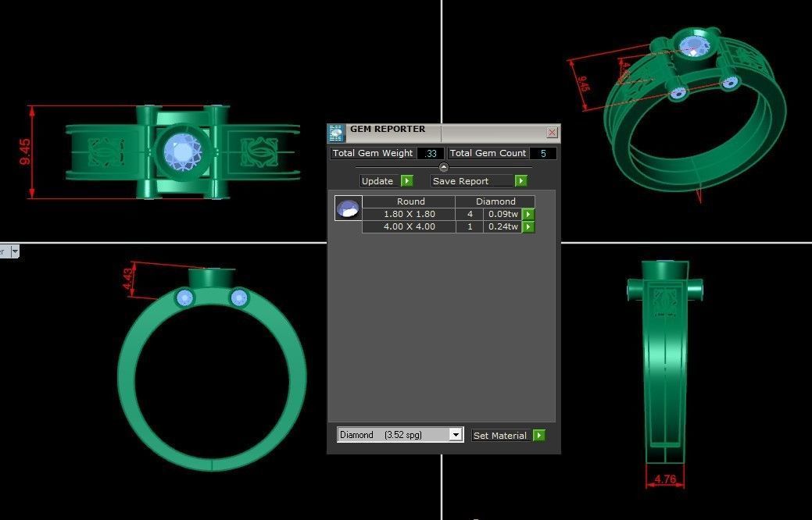Image resolution: width=812 pixels, height=520 pixels.
Task: Click the green arrow beside 0.09tw
Action: 528,214
